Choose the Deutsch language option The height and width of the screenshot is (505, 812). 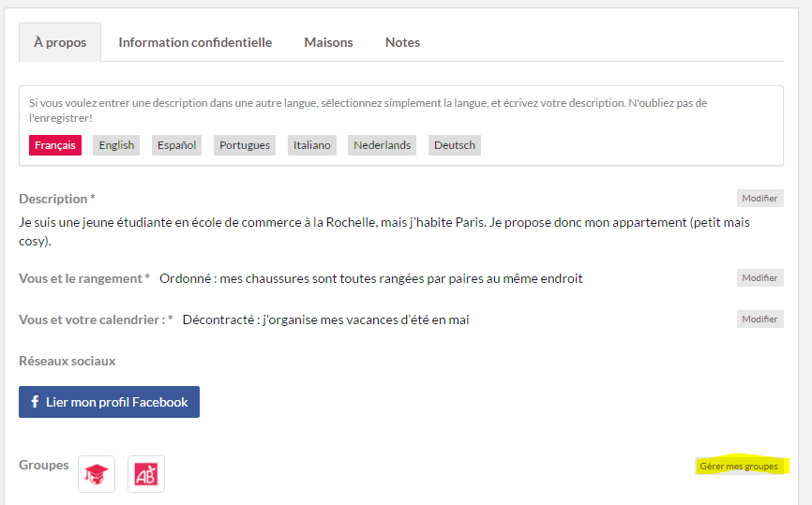pos(455,145)
